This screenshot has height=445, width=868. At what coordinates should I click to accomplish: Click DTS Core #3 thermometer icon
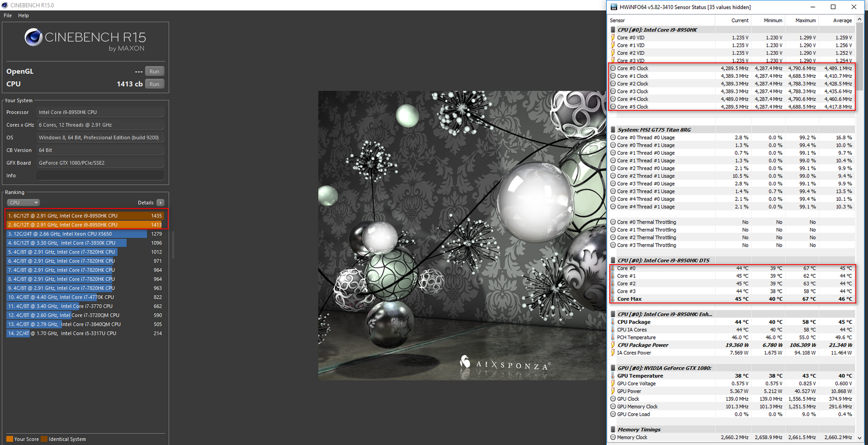[x=613, y=291]
